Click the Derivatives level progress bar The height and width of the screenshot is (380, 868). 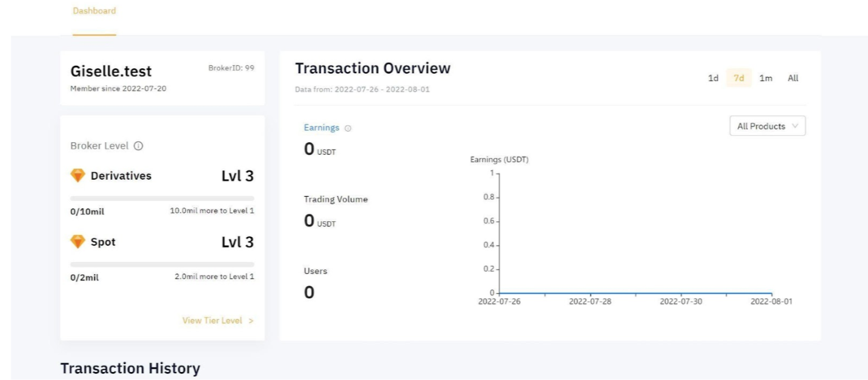click(162, 199)
